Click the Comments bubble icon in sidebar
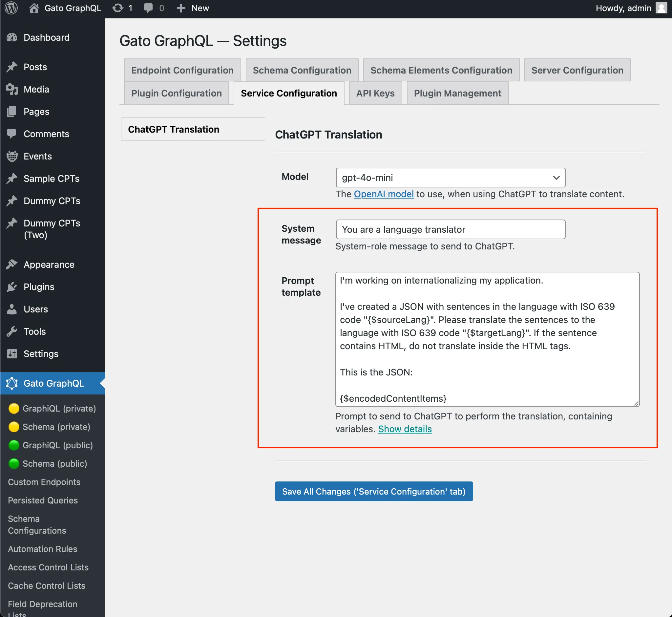 (x=12, y=134)
